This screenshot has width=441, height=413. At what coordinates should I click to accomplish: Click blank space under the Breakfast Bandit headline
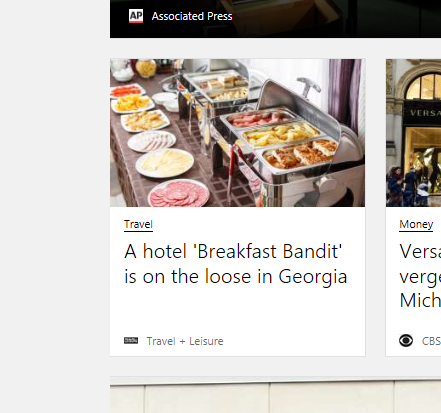237,310
